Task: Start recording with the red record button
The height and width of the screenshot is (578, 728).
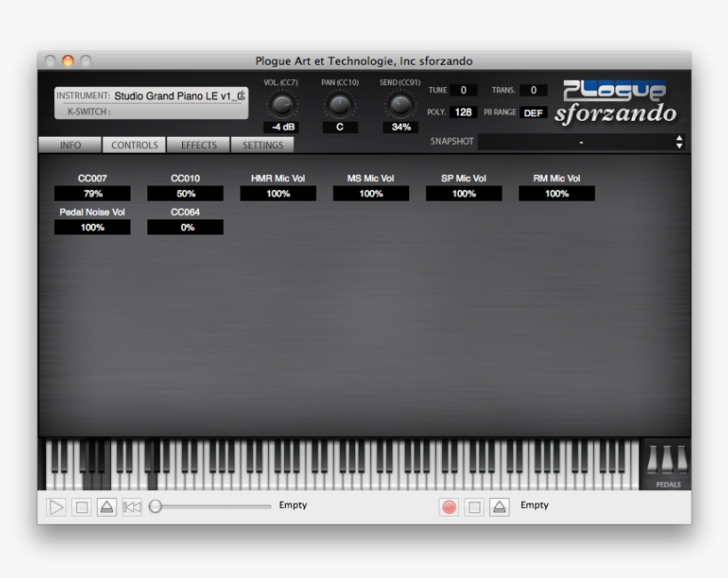Action: coord(448,507)
